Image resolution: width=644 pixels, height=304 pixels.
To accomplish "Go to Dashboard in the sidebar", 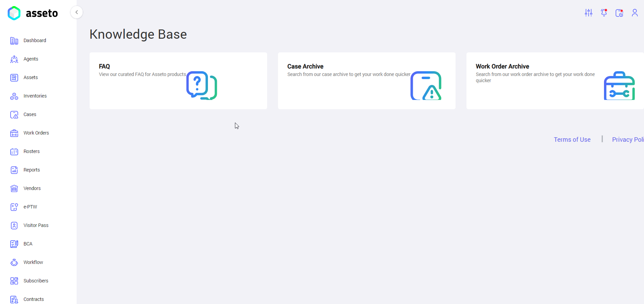I will click(x=35, y=40).
